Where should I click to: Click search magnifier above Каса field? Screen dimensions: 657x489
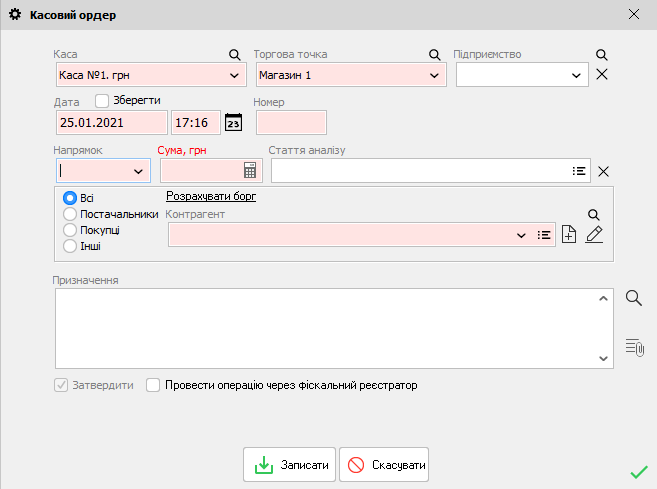point(235,55)
